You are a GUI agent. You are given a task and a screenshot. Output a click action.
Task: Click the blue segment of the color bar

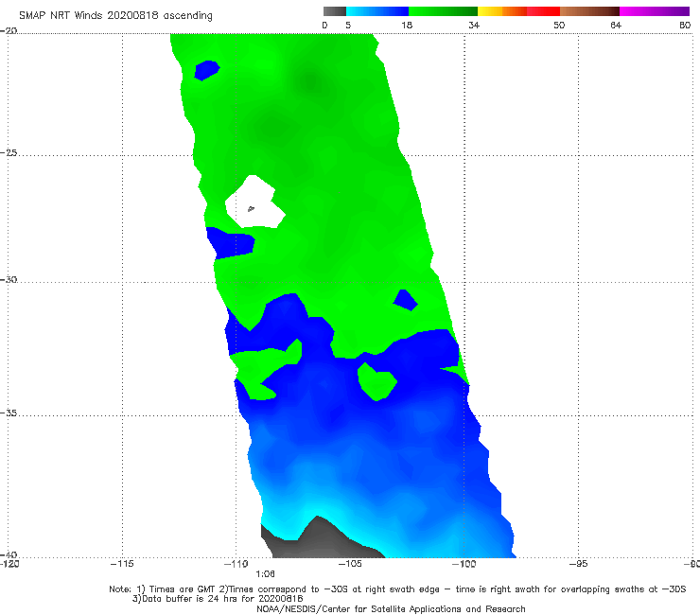[x=377, y=11]
